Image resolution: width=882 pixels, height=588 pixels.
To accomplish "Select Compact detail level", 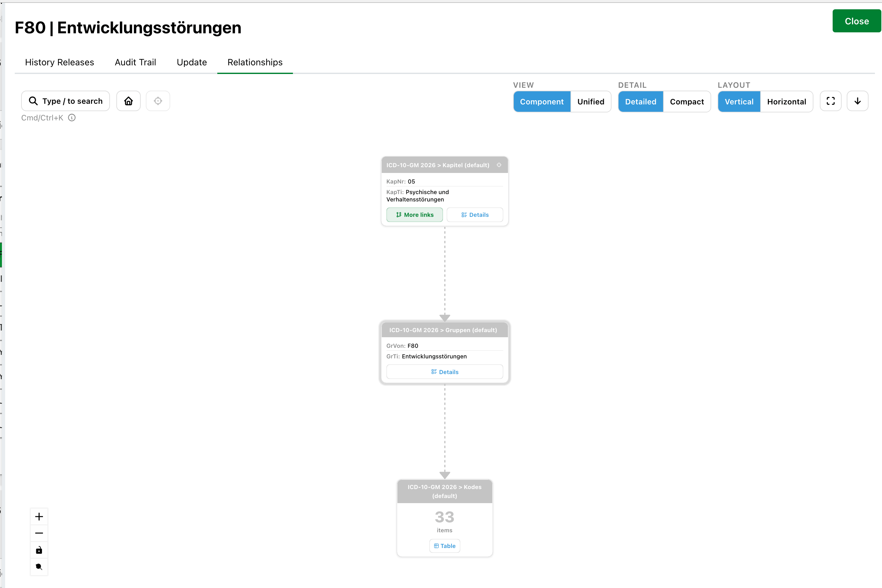I will pyautogui.click(x=686, y=102).
